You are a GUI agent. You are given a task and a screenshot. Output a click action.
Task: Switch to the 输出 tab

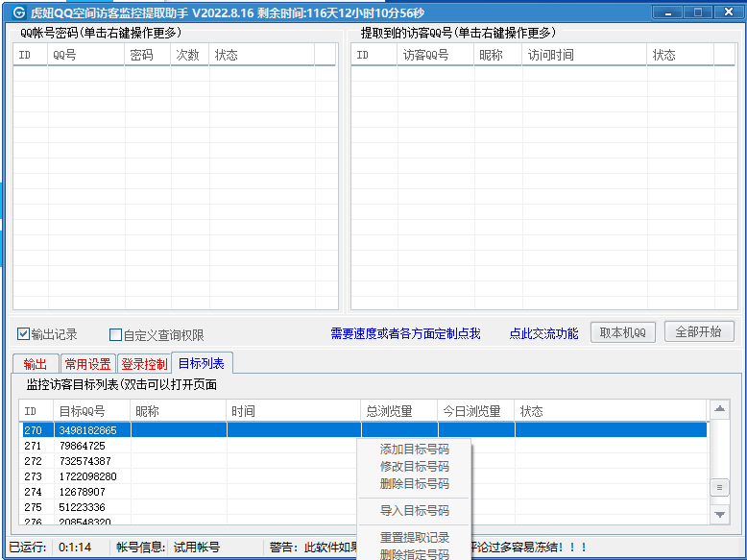[x=36, y=364]
